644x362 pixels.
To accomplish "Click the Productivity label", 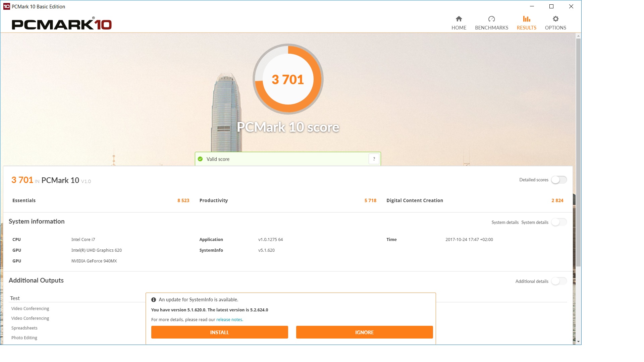I will point(214,200).
